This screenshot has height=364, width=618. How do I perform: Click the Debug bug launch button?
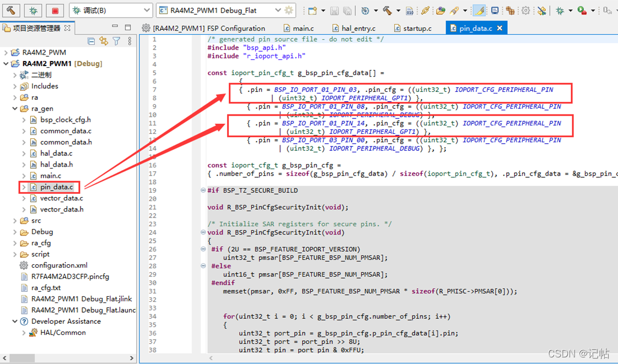pyautogui.click(x=33, y=10)
